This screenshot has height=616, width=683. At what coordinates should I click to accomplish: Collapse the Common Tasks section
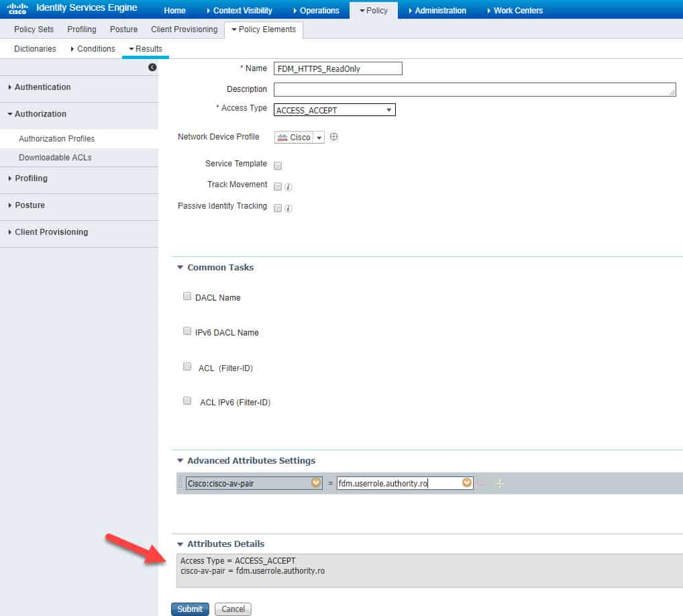click(x=180, y=268)
